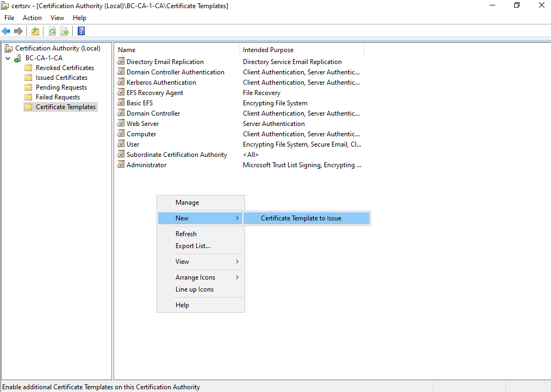Screen dimensions: 551x392
Task: Click the BC-CA-1-CA server icon
Action: [x=17, y=58]
